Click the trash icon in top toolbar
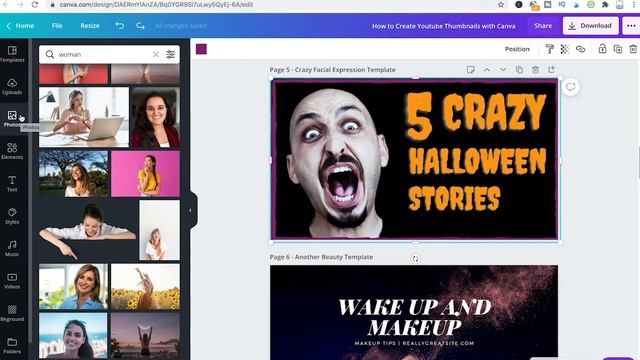This screenshot has width=640, height=360. point(633,49)
